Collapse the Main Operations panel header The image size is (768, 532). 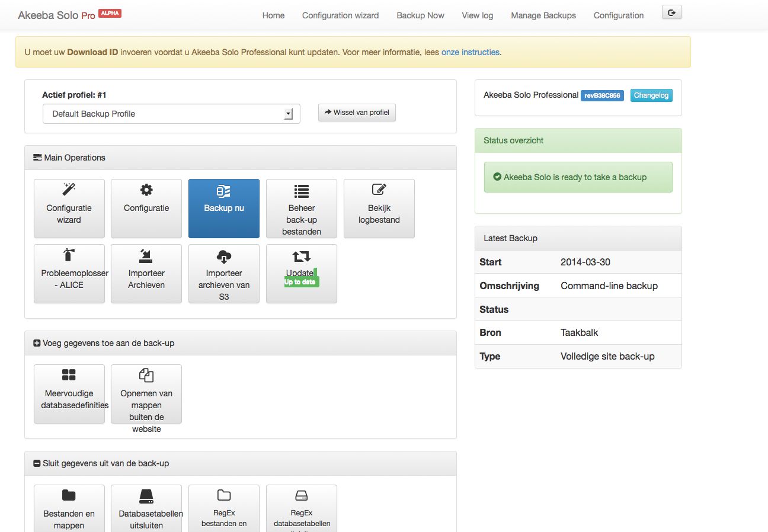click(x=241, y=158)
